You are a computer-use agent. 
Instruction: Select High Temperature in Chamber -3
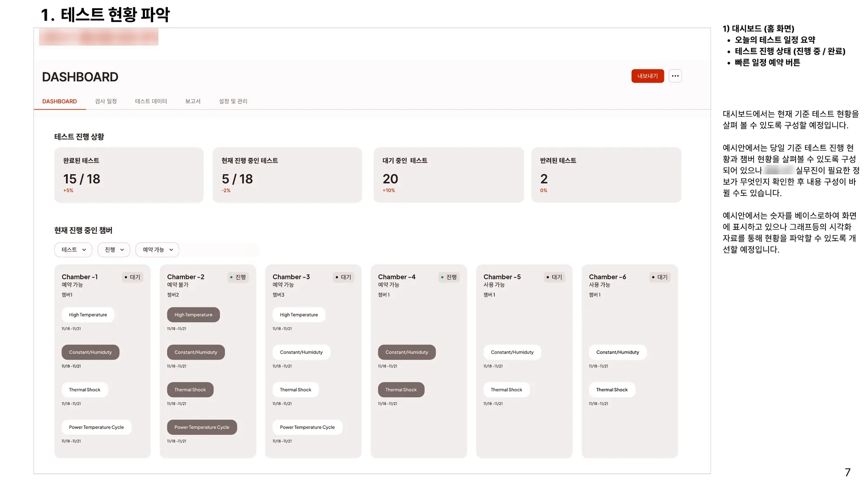tap(299, 315)
